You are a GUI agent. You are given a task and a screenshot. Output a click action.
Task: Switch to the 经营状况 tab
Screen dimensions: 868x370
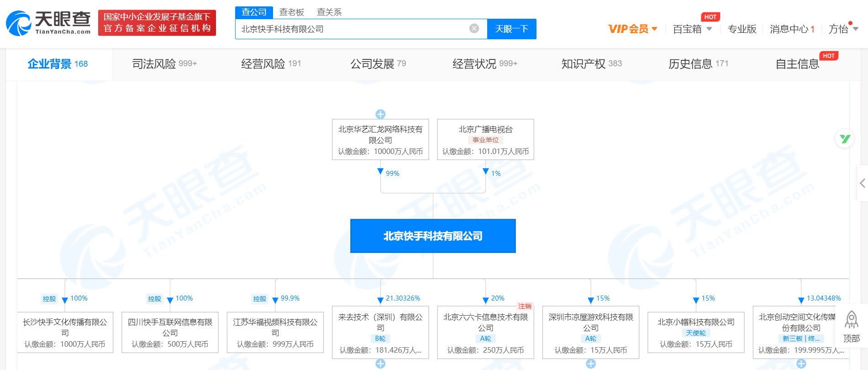[x=485, y=64]
